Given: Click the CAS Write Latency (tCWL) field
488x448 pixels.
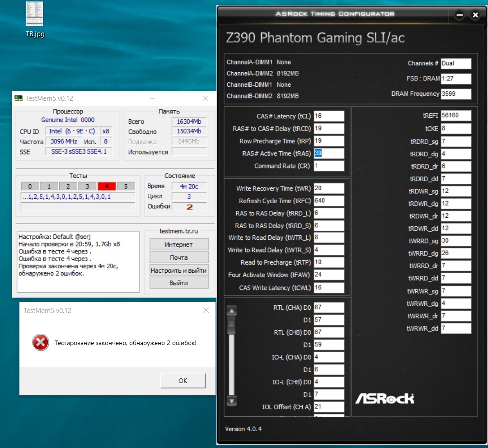Looking at the screenshot, I should (329, 288).
